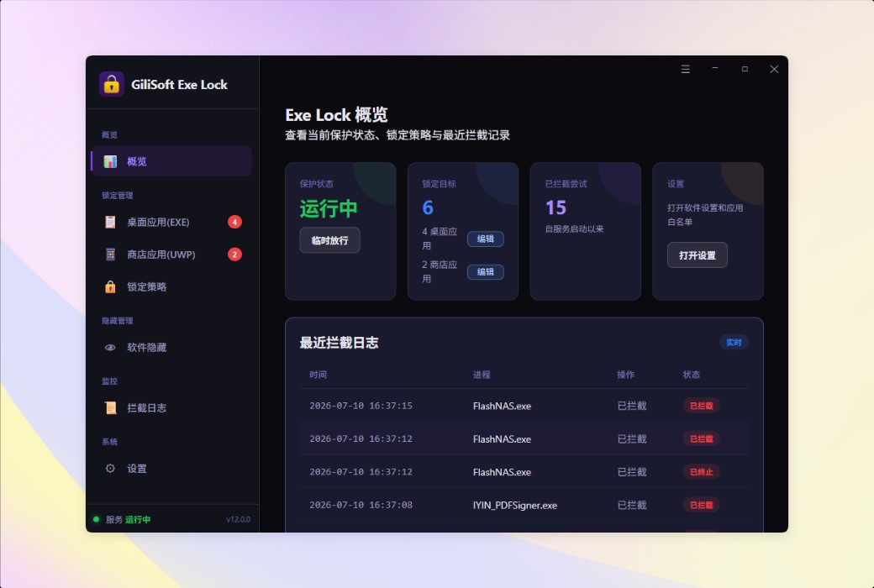
Task: Click the 商店应用(UWP) app icon
Action: 110,255
